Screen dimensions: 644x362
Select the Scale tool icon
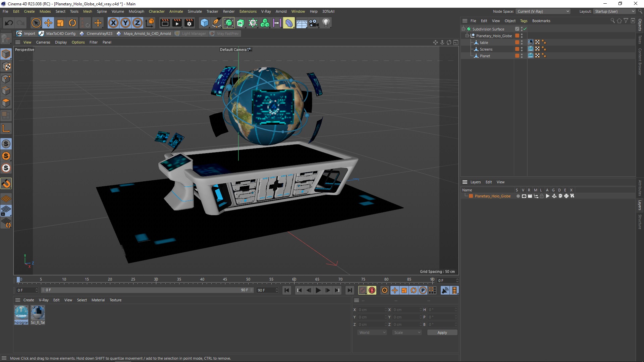(60, 22)
